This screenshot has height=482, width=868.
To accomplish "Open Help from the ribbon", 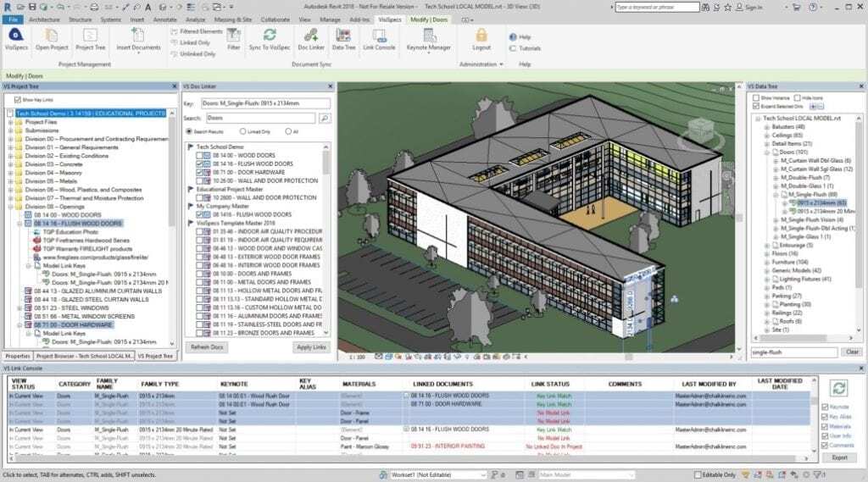I will coord(520,37).
